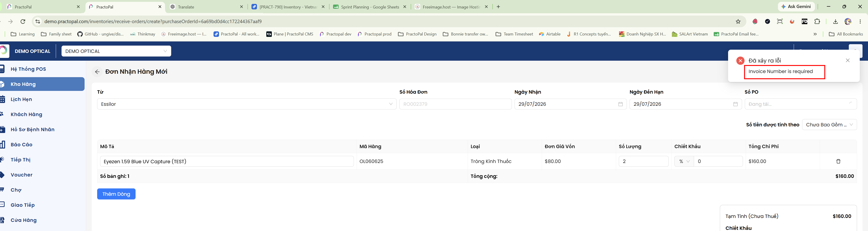Open the Team Timesheet bookmark folder

point(514,34)
